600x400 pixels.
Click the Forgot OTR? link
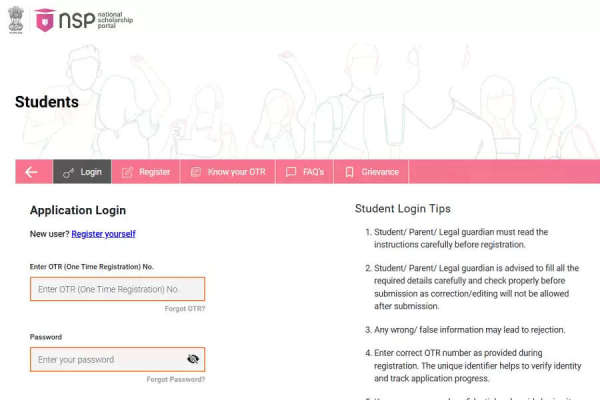(185, 309)
